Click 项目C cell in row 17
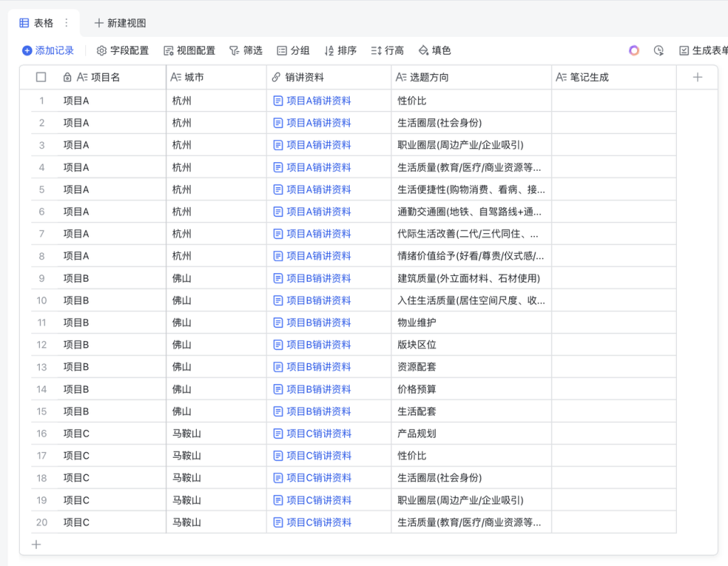Screen dimensions: 728x566 coord(112,456)
